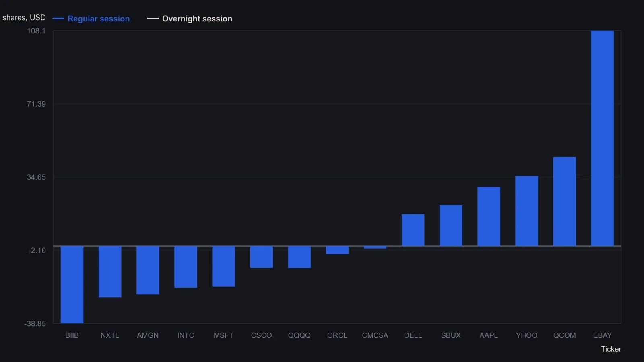Click the white Overnight session legend line marker

click(153, 19)
